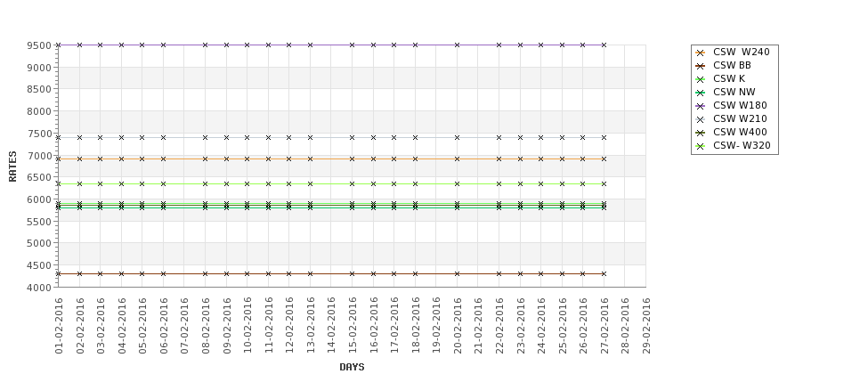Click the brown marker beside CSW BB
Screen dimensions: 868x382
click(701, 66)
